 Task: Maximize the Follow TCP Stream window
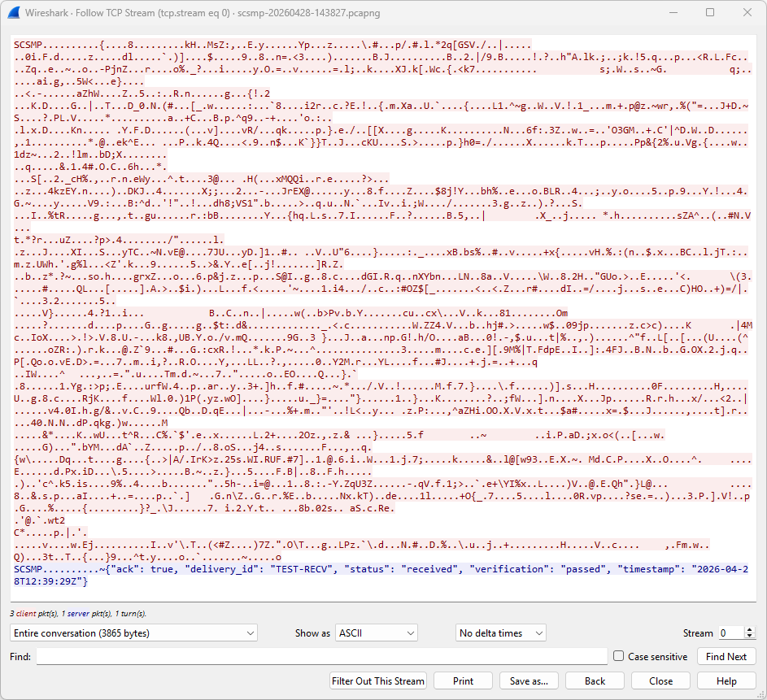pos(710,13)
